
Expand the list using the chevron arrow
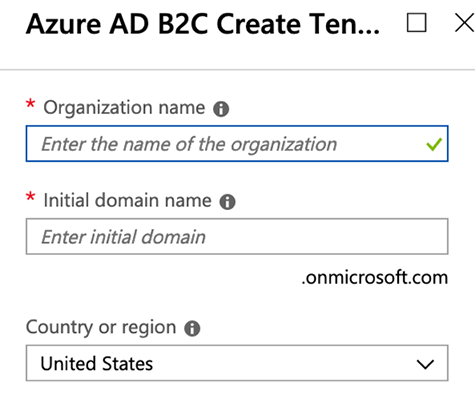point(425,364)
